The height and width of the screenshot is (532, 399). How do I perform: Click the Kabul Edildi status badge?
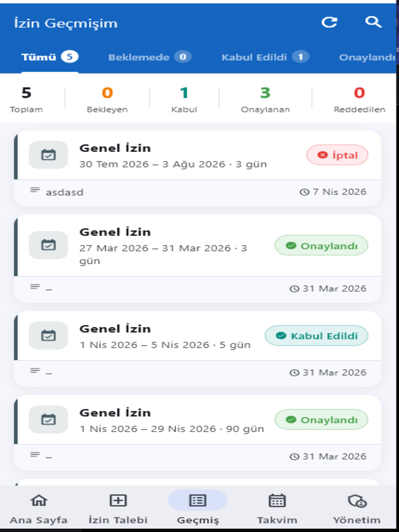316,336
